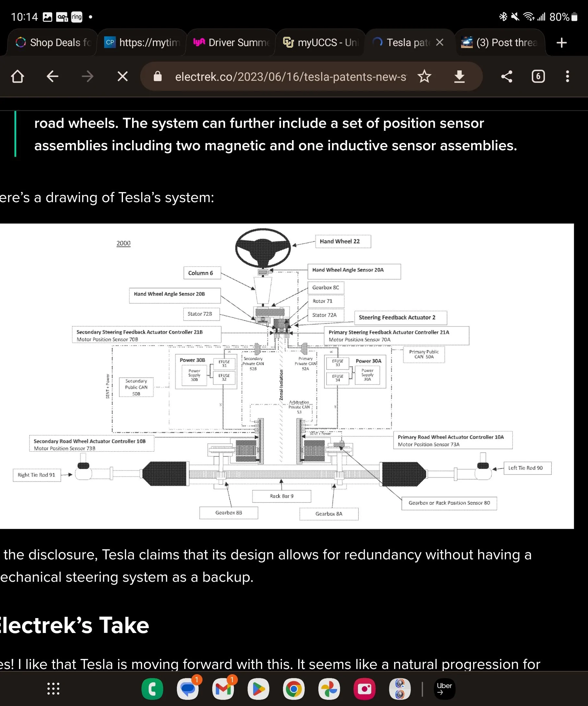Screen dimensions: 588x706
Task: Tap the blockquote about position sensor assemblies
Action: (276, 134)
